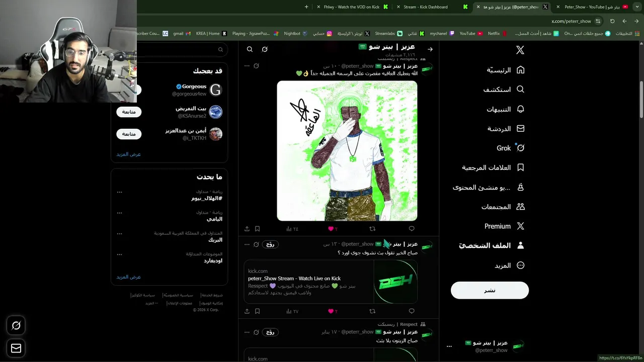The image size is (644, 362).
Task: Follow بيت التمريض @KSAnurse2
Action: point(129,112)
